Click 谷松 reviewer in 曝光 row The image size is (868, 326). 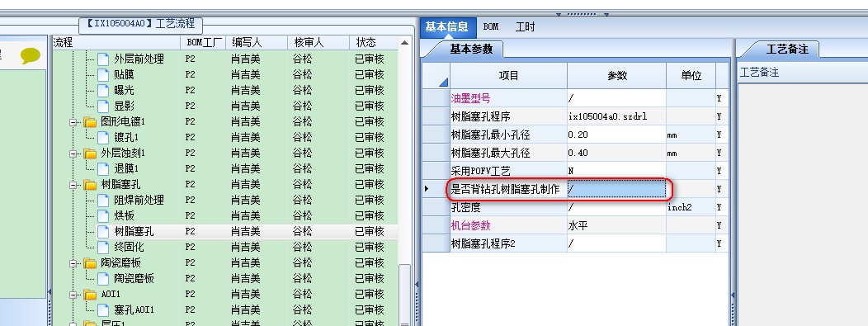(302, 90)
